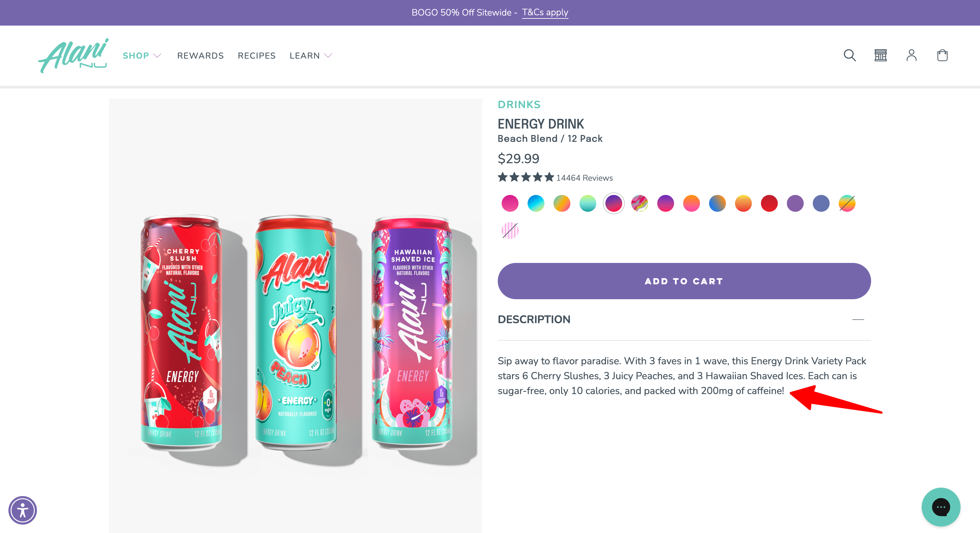The width and height of the screenshot is (980, 533).
Task: Expand the LEARN dropdown menu
Action: (x=311, y=56)
